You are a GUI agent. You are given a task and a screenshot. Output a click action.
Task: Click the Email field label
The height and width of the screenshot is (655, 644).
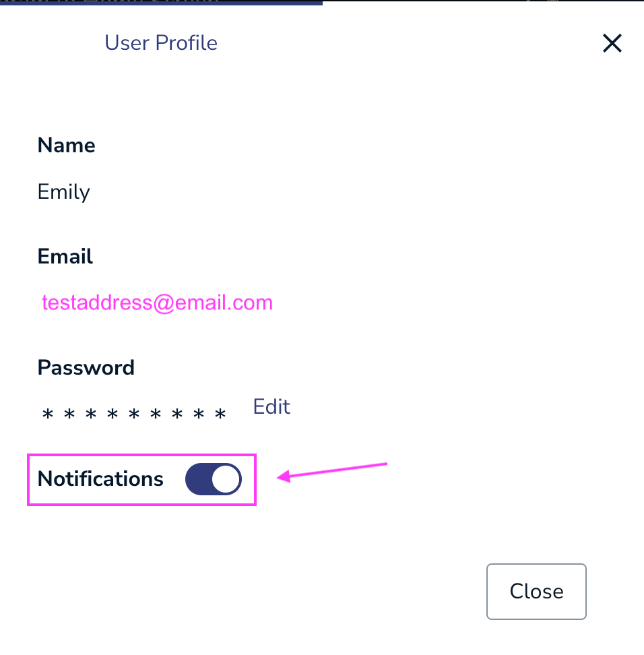(65, 257)
